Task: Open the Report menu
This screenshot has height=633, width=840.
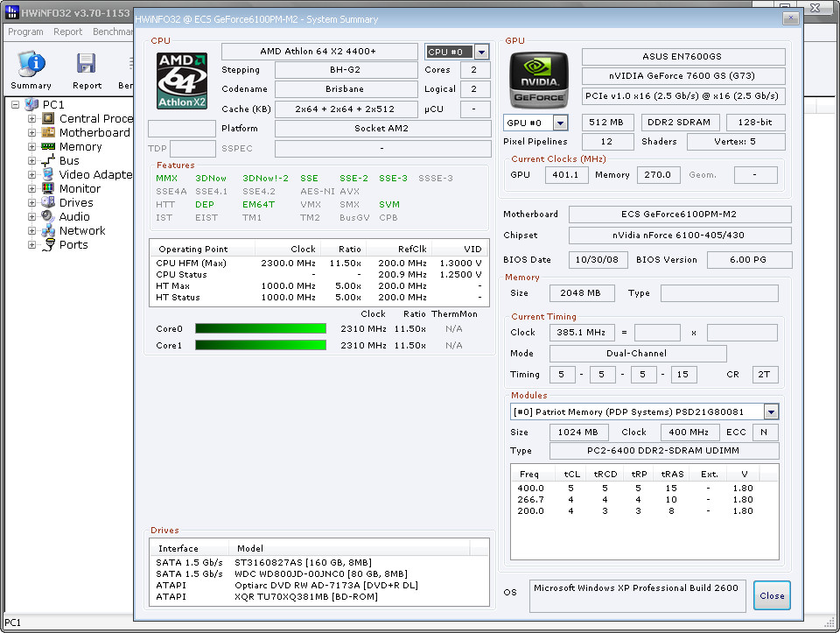Action: [x=68, y=32]
